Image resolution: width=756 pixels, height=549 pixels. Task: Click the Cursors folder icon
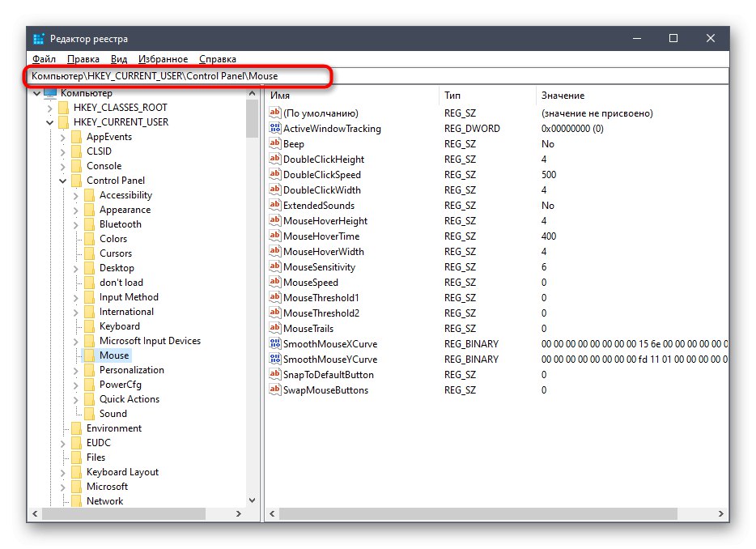[89, 253]
